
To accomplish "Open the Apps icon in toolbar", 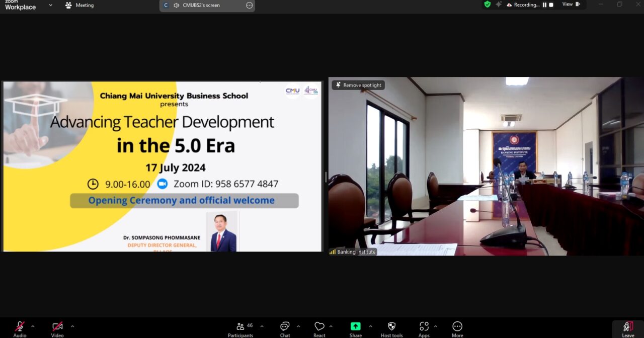I will coord(424,327).
